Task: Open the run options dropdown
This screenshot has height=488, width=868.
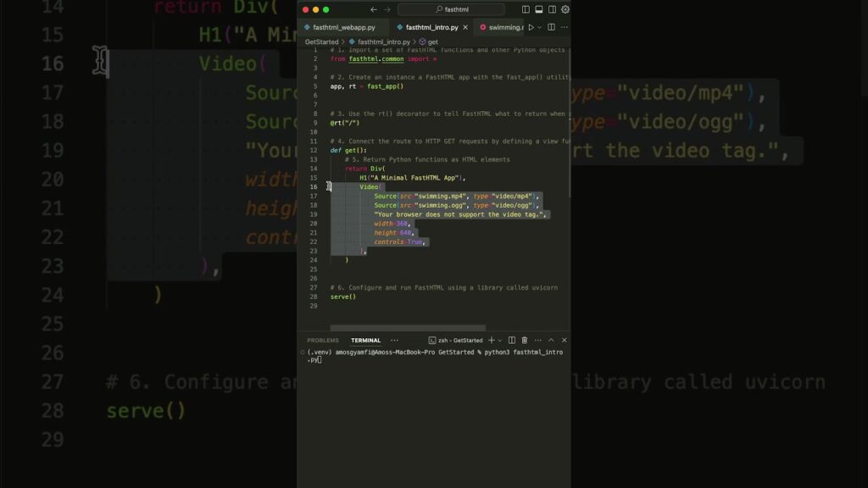Action: point(541,27)
